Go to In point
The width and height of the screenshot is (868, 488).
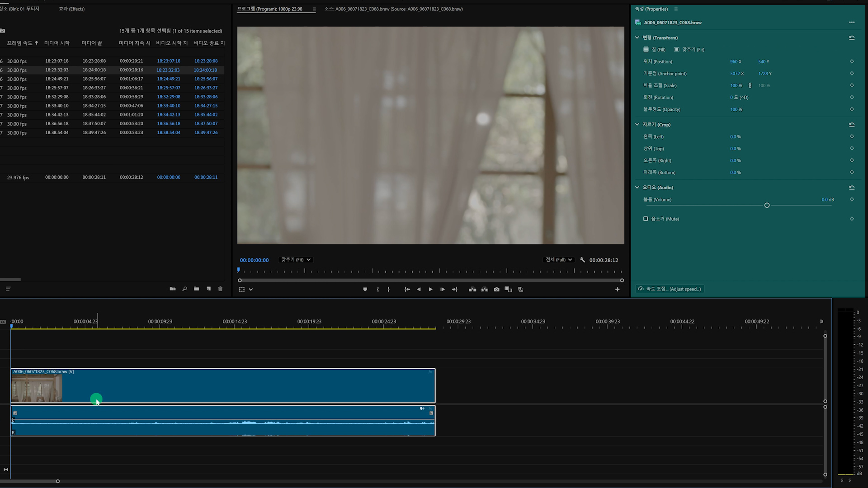407,289
